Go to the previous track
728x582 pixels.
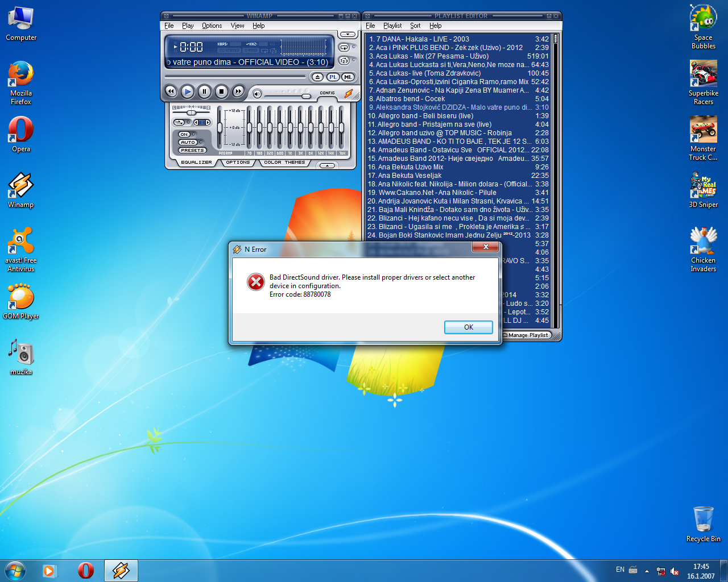(171, 91)
